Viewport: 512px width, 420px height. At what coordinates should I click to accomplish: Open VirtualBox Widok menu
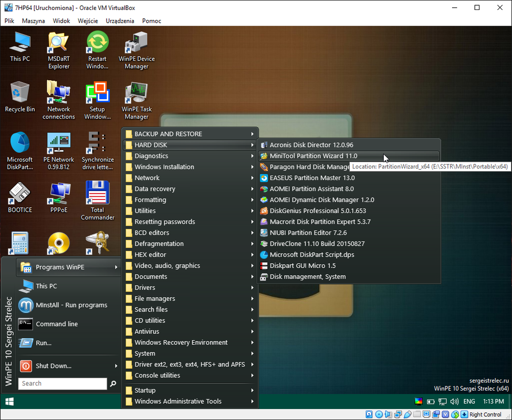(61, 21)
